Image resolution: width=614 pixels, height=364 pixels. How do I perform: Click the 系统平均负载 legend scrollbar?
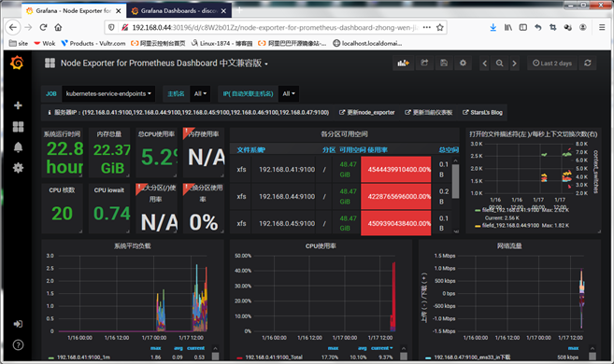click(x=215, y=357)
